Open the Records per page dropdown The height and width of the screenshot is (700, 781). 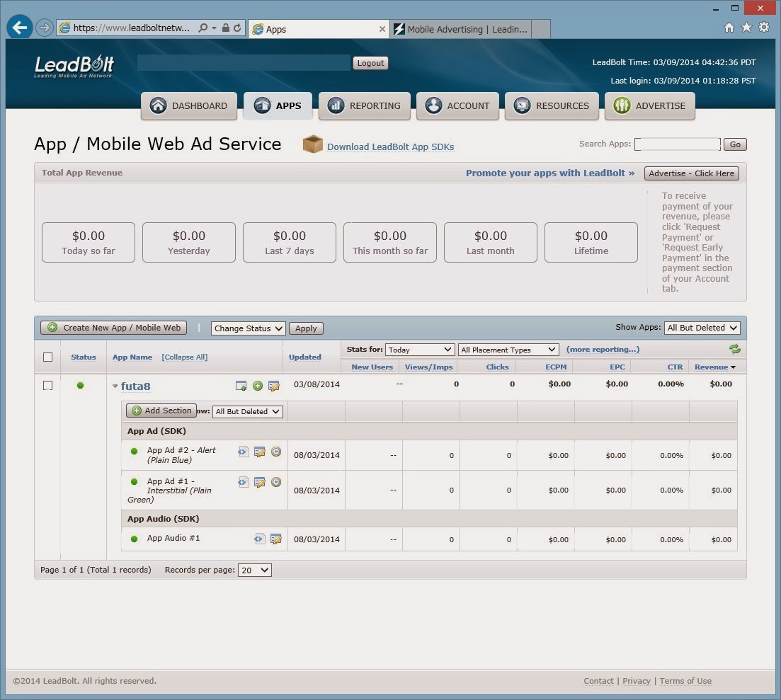[254, 570]
